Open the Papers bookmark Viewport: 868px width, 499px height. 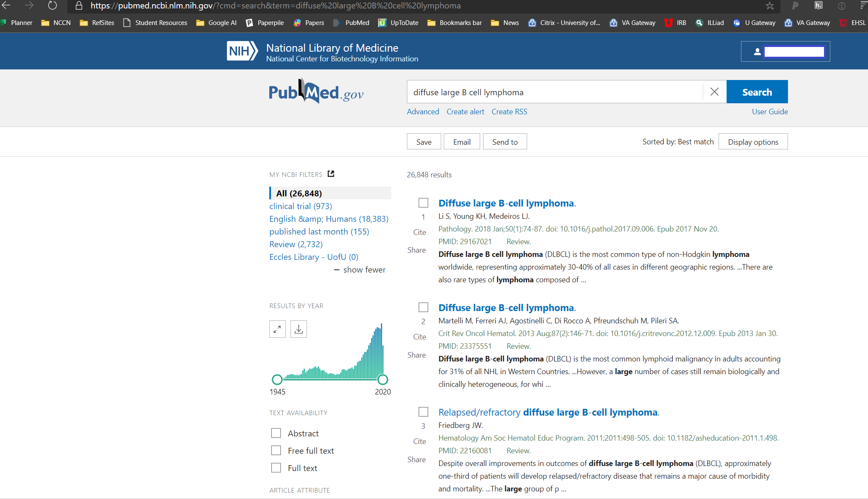coord(309,23)
